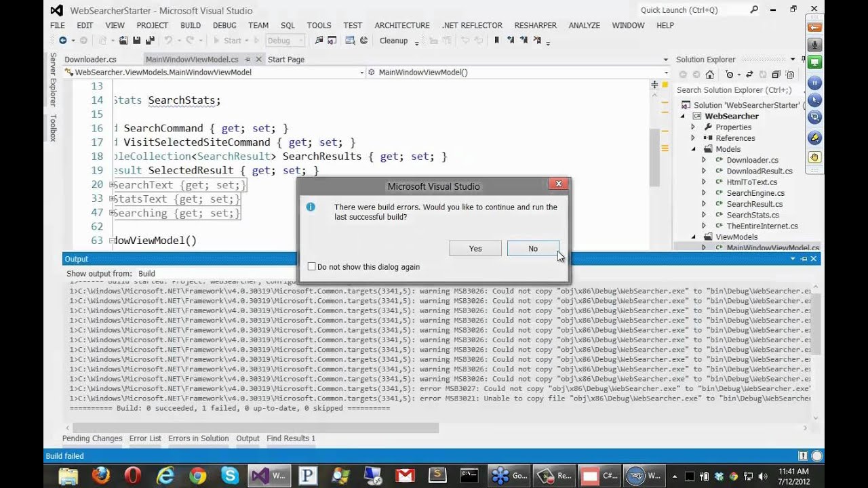Click the pause button on recorder sidebar

click(814, 83)
